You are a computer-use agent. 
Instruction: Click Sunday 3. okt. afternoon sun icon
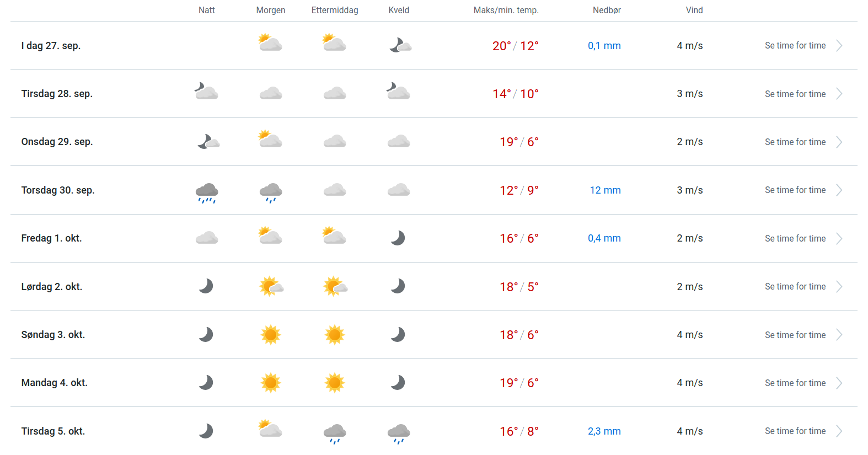click(335, 335)
